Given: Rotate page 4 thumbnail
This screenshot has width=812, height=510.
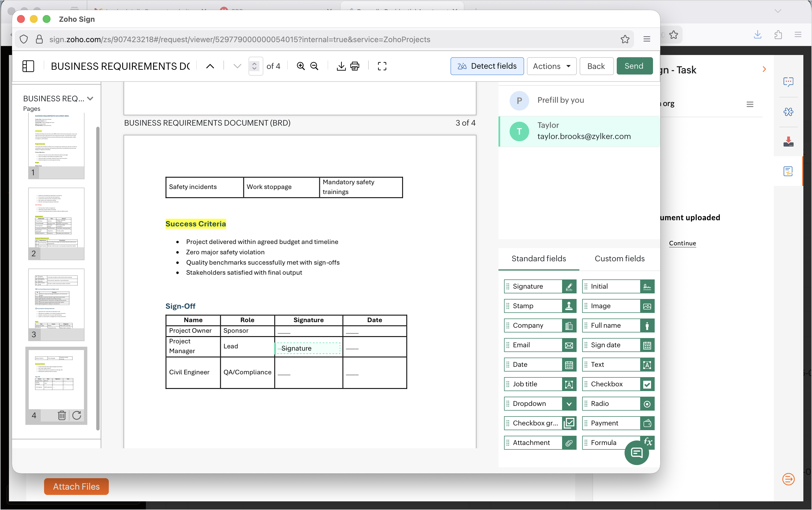Looking at the screenshot, I should pyautogui.click(x=77, y=415).
